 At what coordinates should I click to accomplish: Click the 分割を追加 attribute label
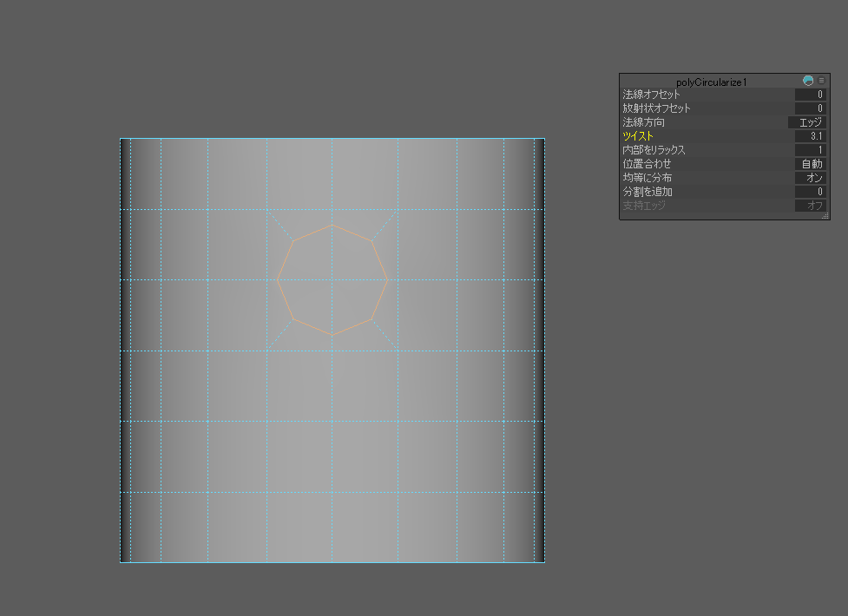point(648,192)
